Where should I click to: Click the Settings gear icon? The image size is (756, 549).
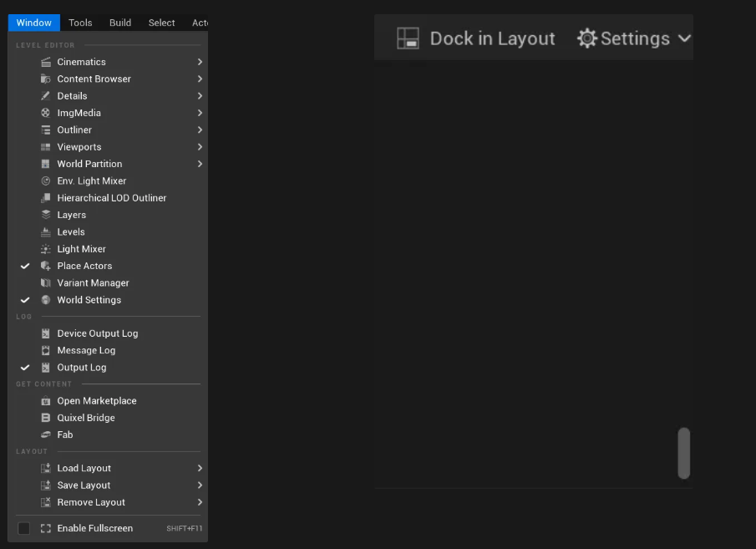click(587, 38)
